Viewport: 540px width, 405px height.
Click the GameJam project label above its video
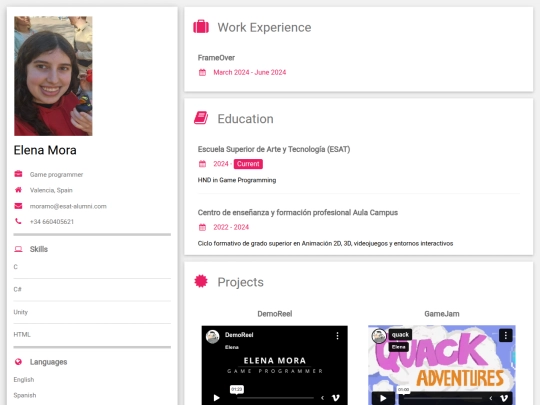442,314
